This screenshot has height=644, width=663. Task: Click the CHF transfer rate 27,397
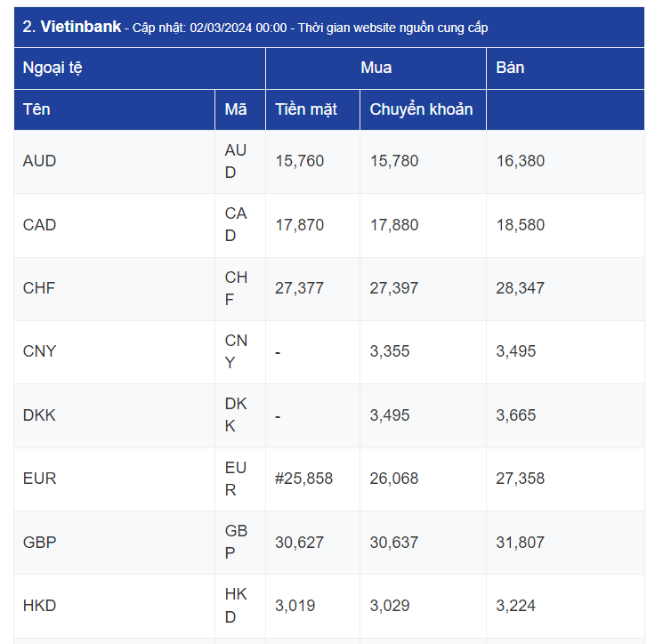click(393, 288)
